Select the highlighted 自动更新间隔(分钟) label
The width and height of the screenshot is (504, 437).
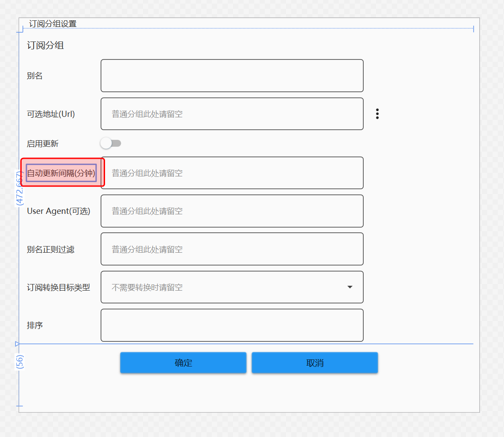pos(61,173)
